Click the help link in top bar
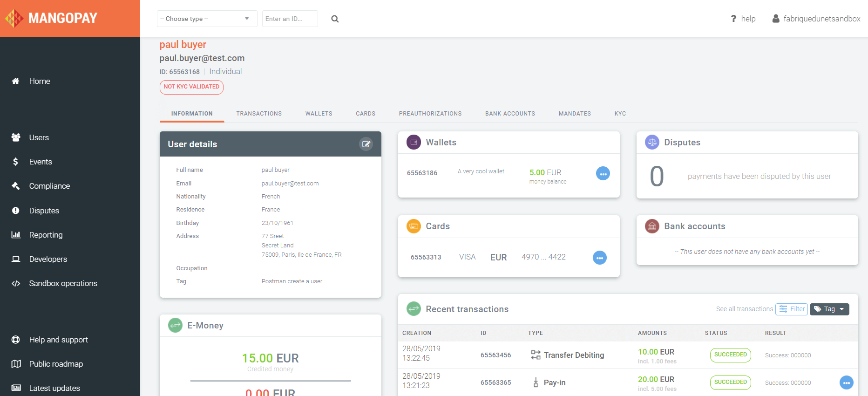This screenshot has width=868, height=396. point(743,19)
